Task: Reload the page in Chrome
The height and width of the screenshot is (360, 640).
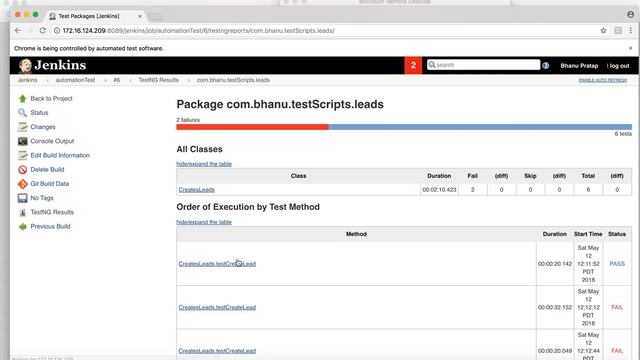Action: click(x=42, y=31)
